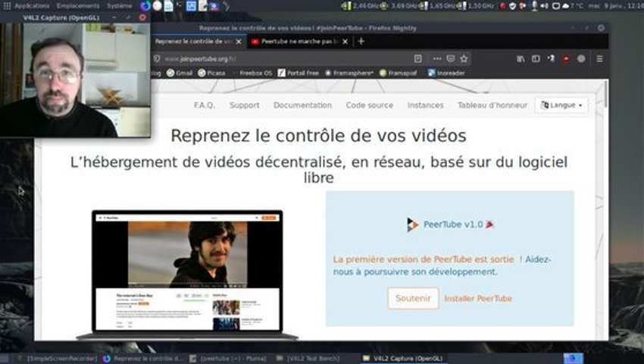Screen dimensions: 644x364
Task: Toggle the Firefox sidebar icon
Action: pyautogui.click(x=536, y=59)
